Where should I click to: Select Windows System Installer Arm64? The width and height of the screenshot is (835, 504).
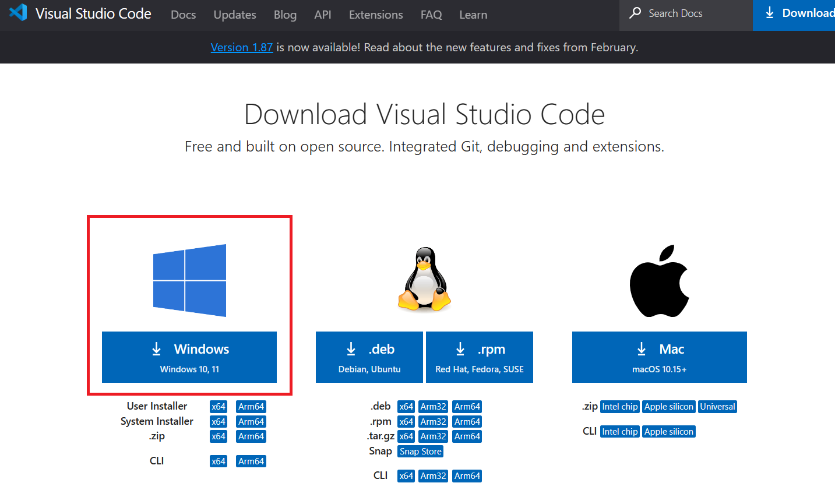pyautogui.click(x=251, y=422)
